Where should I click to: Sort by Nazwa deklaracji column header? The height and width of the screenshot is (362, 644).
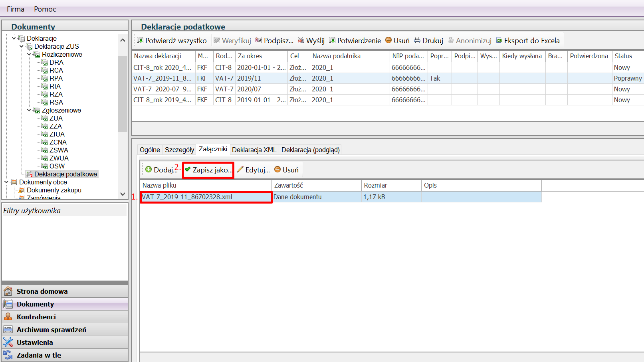pos(164,56)
